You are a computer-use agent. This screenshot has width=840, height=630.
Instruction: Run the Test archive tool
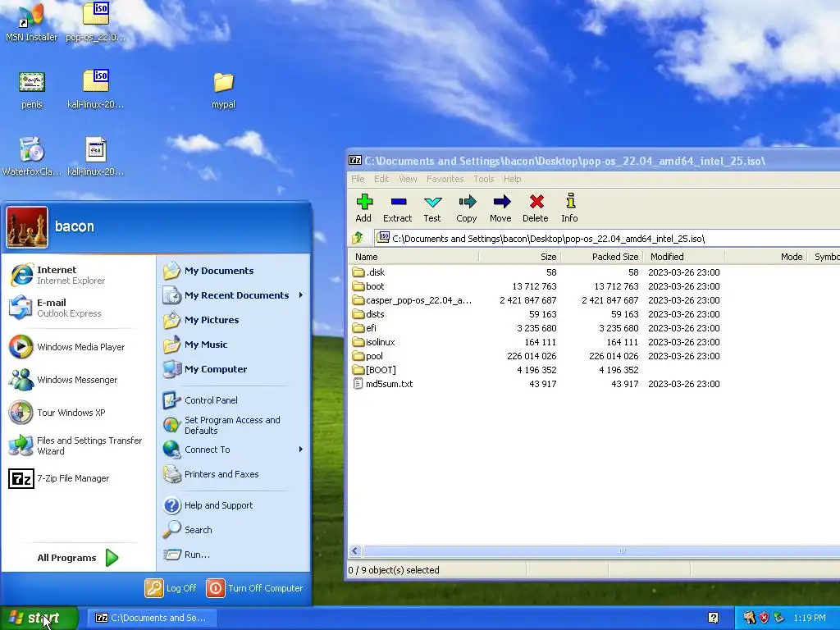(432, 208)
